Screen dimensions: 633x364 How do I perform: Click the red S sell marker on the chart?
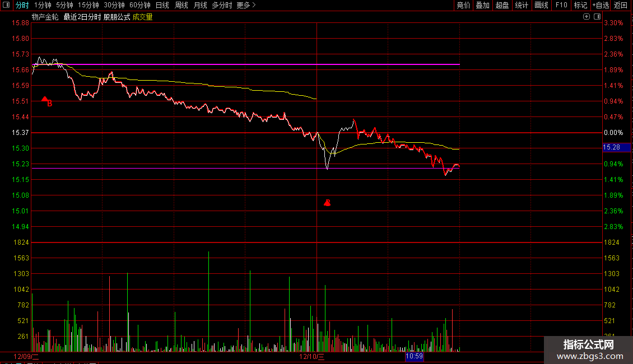click(327, 203)
